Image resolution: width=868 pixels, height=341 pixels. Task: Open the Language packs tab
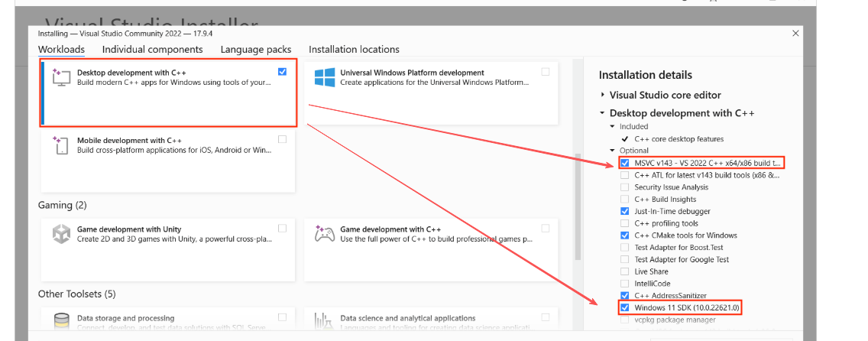[256, 49]
